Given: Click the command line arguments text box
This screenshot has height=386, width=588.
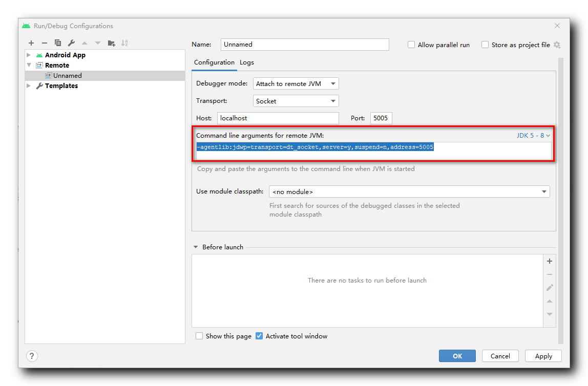Looking at the screenshot, I should (374, 151).
